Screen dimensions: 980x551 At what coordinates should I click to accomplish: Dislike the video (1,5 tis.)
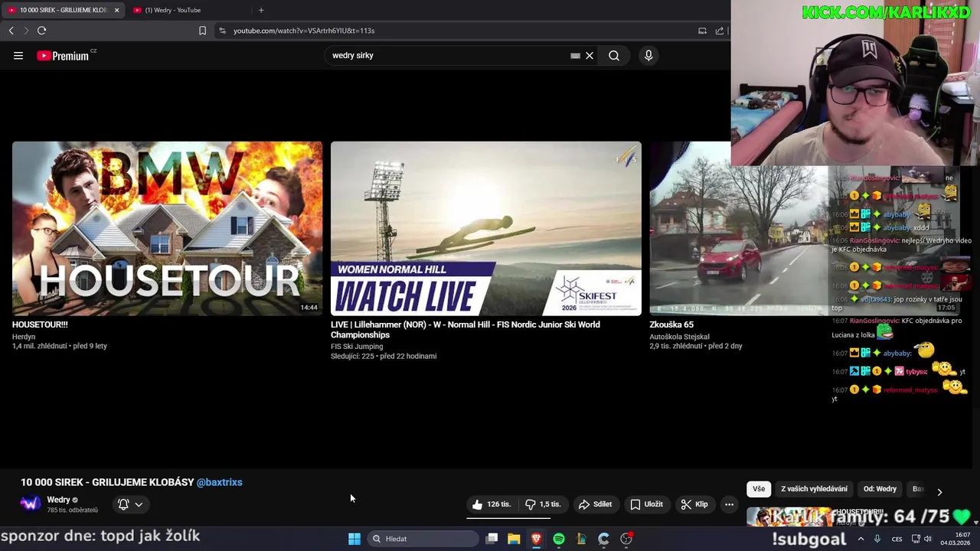(544, 504)
